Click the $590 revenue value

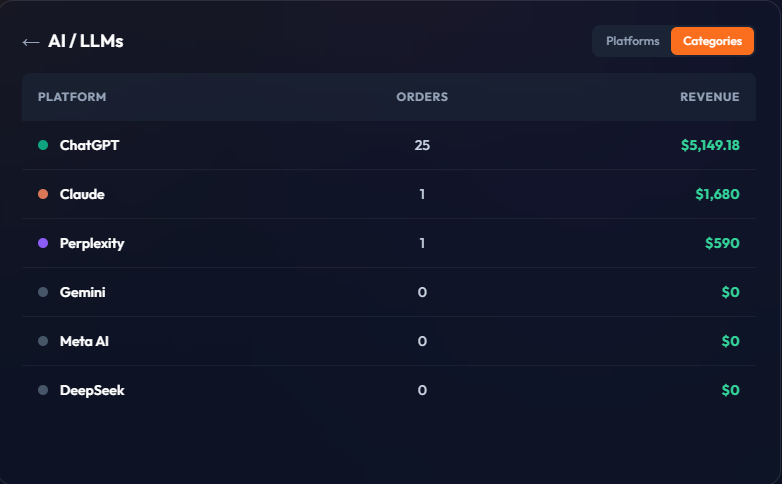click(x=722, y=243)
